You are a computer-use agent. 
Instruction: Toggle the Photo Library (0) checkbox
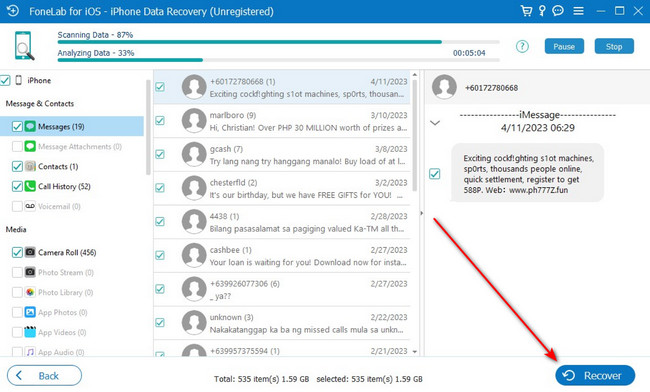tap(17, 292)
